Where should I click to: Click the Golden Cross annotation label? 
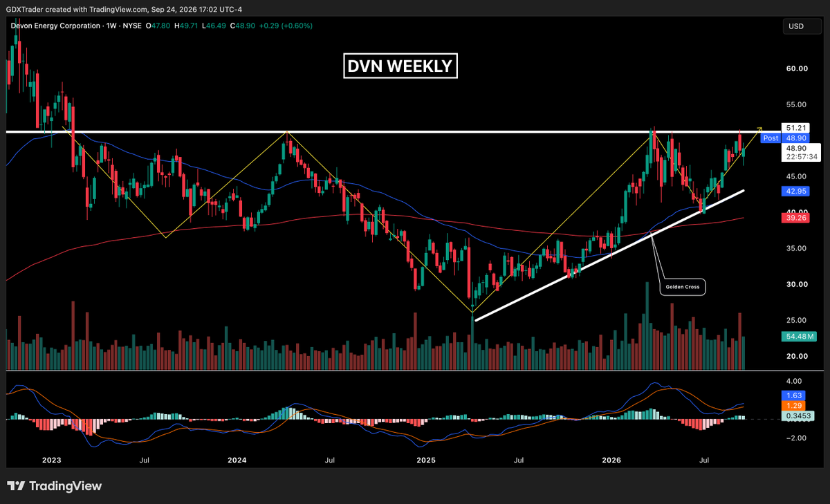tap(682, 286)
